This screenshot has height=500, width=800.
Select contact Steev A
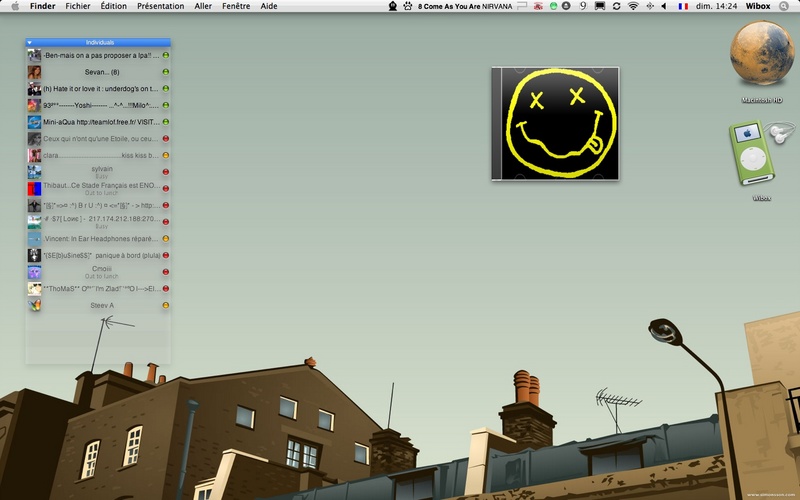coord(98,305)
